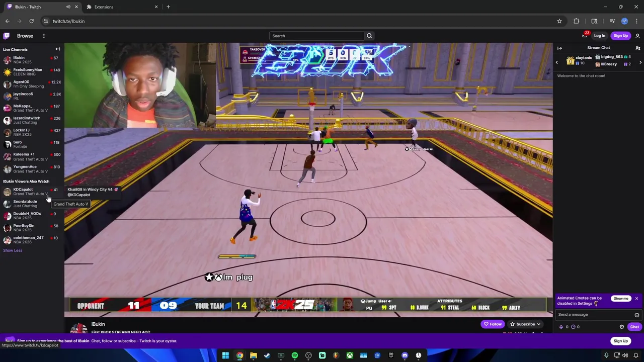Open Chrome three-dot menu
Viewport: 644px width, 362px height.
click(636, 21)
